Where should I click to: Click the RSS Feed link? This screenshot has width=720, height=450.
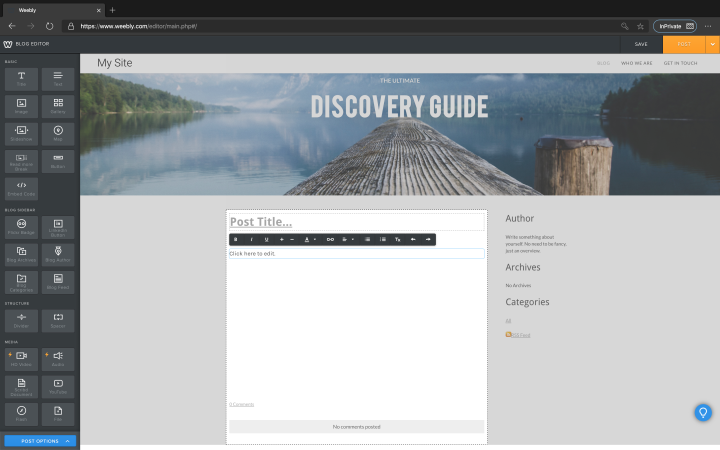coord(521,335)
